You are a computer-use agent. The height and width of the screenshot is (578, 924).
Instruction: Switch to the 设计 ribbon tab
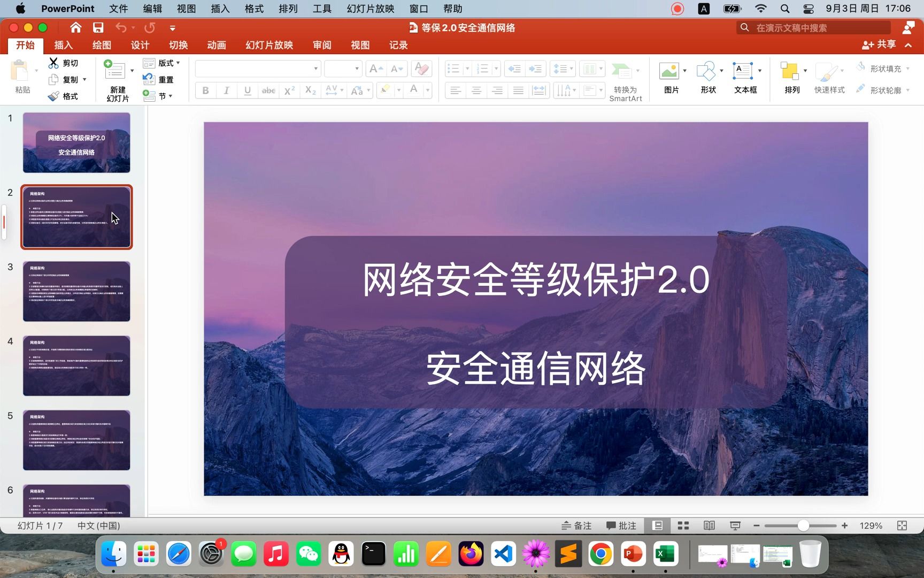click(140, 45)
